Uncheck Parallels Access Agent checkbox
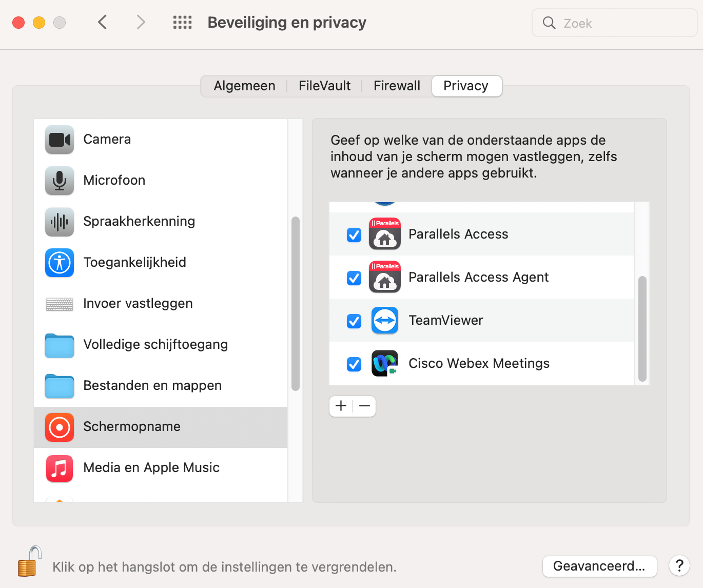703x588 pixels. point(354,278)
